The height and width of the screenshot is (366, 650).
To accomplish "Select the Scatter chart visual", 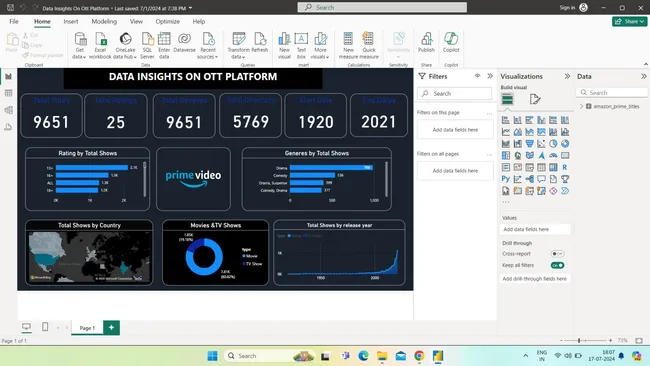I will 541,144.
